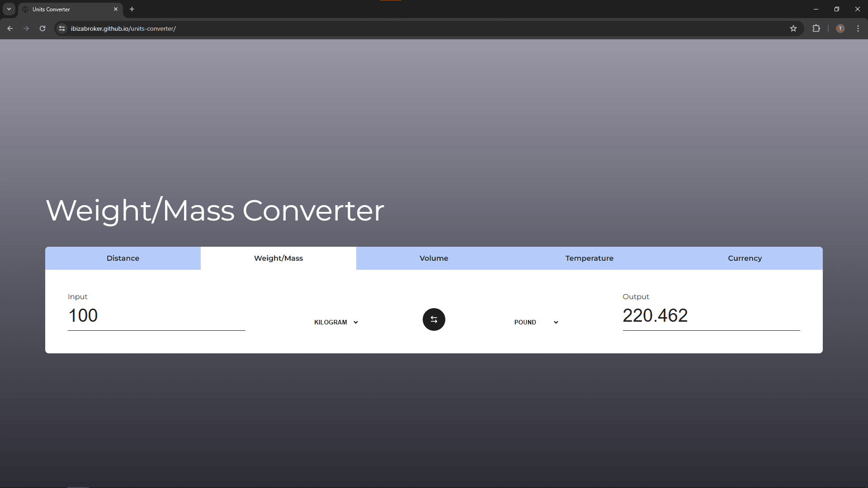
Task: Click the Chrome menu three-dots icon
Action: click(858, 28)
